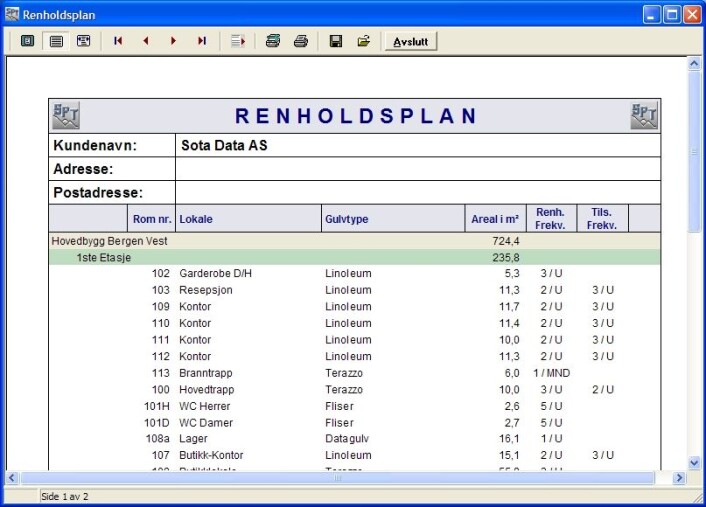The height and width of the screenshot is (507, 706).
Task: Click the 'Rom nr.' column header
Action: pos(152,219)
